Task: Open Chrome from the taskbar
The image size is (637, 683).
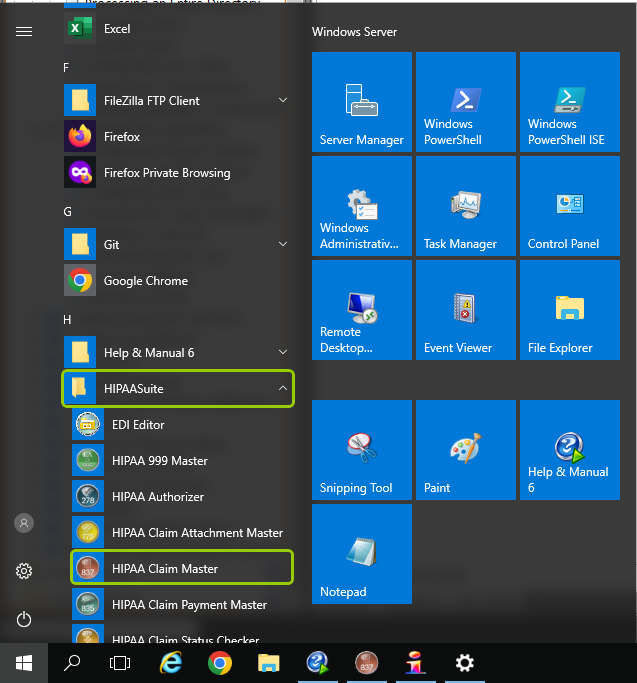Action: click(220, 663)
